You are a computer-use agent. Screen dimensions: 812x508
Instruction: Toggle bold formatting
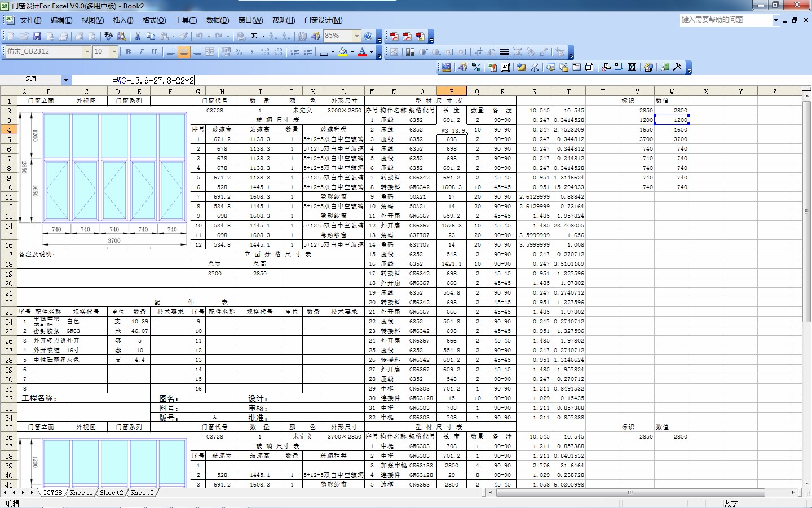(128, 52)
